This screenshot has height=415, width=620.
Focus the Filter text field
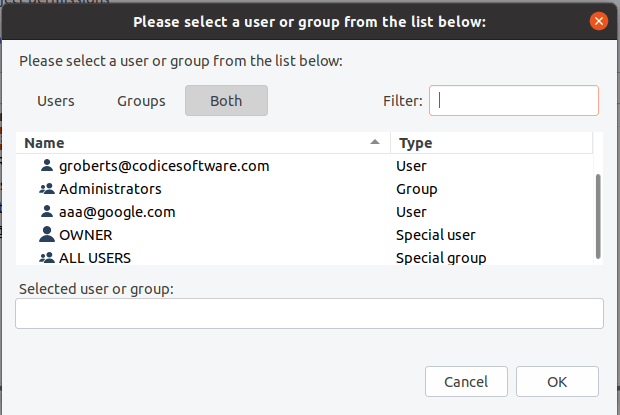click(514, 101)
